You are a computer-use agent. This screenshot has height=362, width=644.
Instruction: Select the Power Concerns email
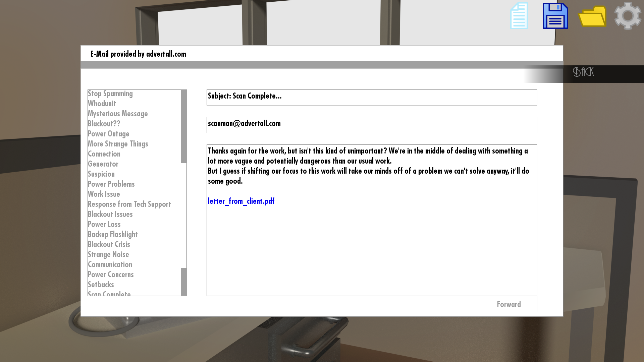click(x=111, y=275)
